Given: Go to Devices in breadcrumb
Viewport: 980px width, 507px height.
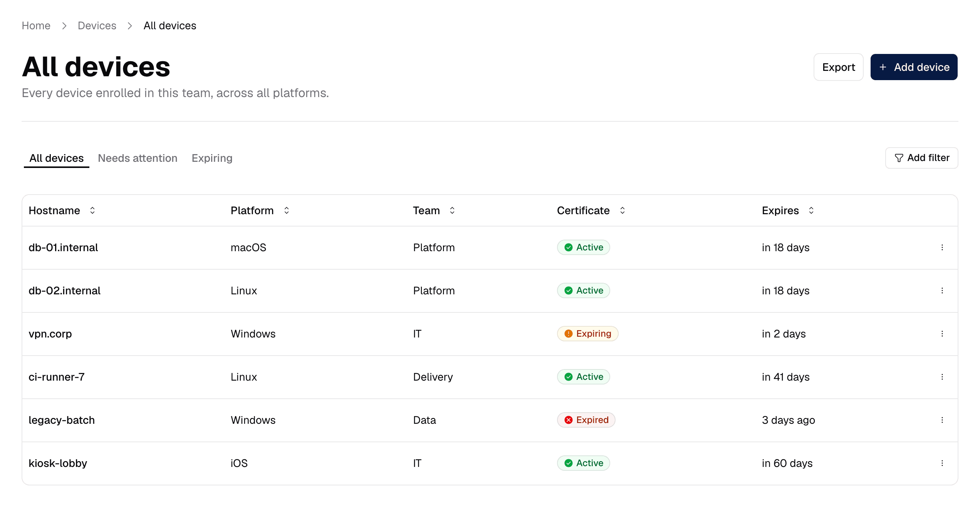Looking at the screenshot, I should 97,25.
